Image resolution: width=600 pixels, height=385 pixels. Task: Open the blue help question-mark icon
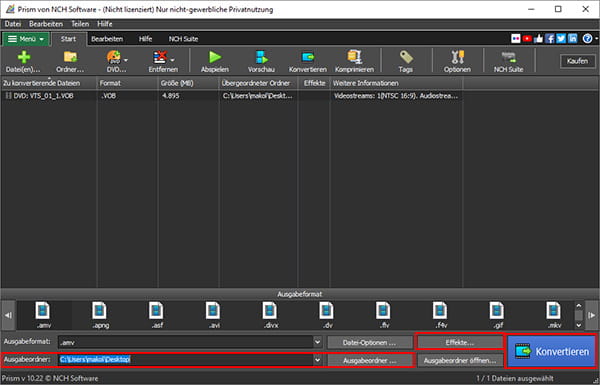(587, 39)
